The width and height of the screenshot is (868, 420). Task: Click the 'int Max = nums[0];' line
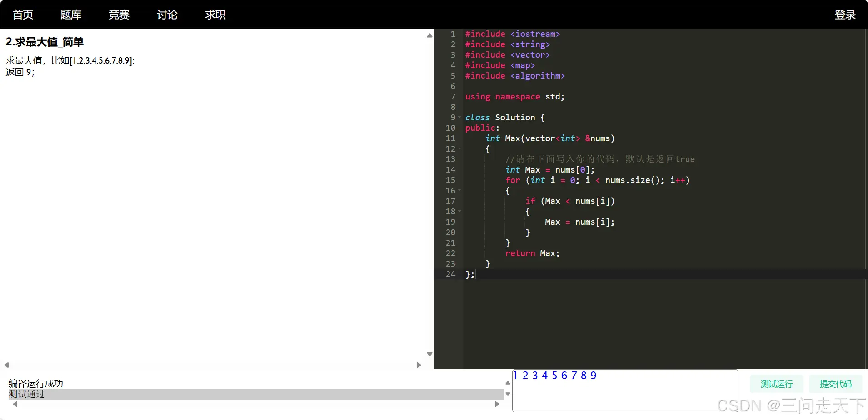[x=550, y=170]
